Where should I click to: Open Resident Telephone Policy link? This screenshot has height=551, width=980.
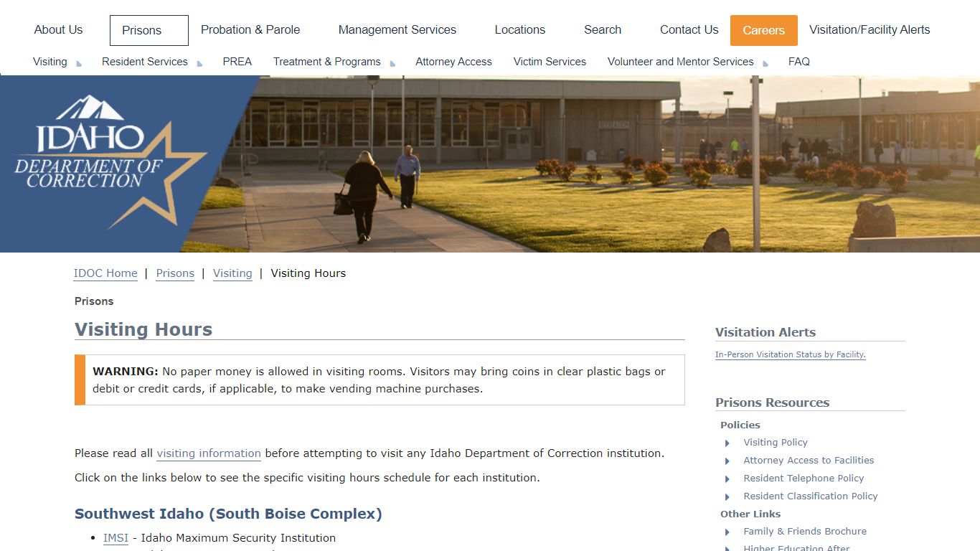[x=804, y=479]
